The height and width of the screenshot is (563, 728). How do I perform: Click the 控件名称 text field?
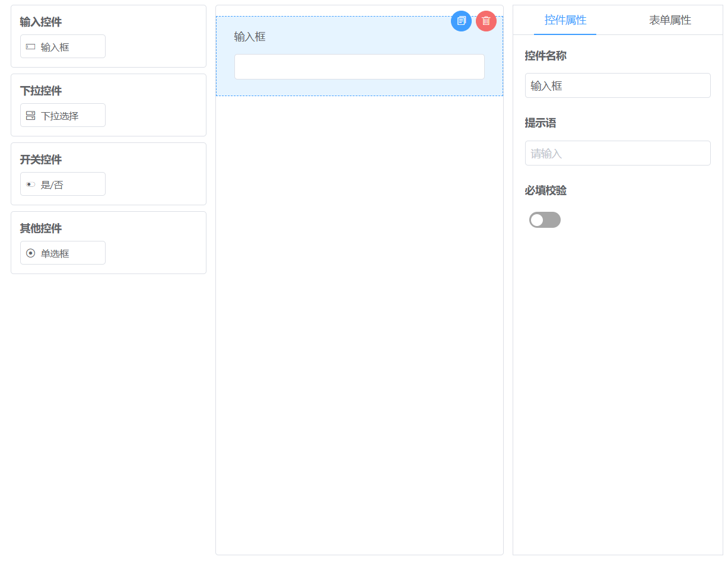(617, 85)
